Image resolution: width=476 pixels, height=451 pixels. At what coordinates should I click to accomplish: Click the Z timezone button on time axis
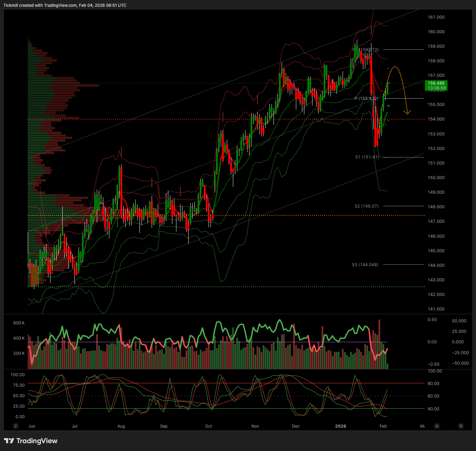click(15, 426)
